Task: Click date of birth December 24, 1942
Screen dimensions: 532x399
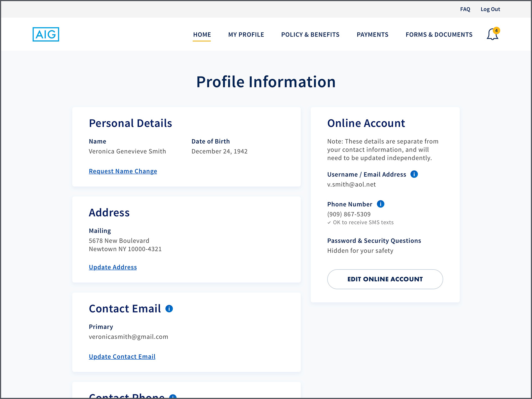Action: (219, 151)
